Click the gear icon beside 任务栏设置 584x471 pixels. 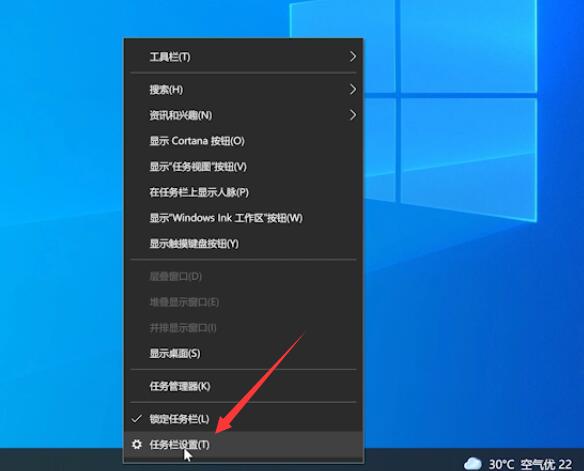[137, 445]
